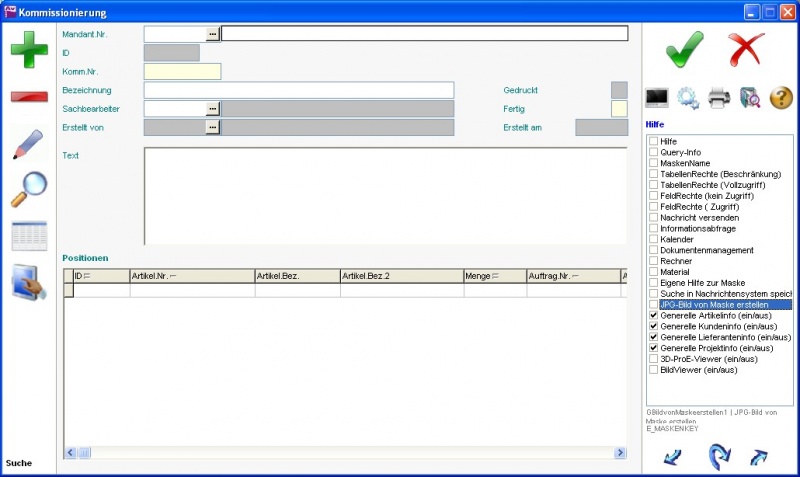Image resolution: width=800 pixels, height=477 pixels.
Task: Open the Sachbearbeiter lookup button
Action: [212, 108]
